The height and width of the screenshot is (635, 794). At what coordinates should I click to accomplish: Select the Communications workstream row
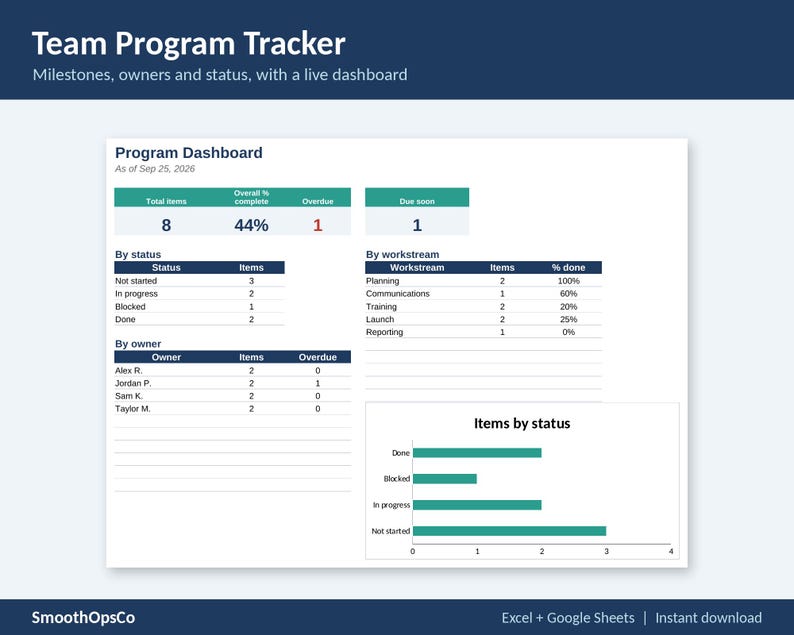(484, 294)
